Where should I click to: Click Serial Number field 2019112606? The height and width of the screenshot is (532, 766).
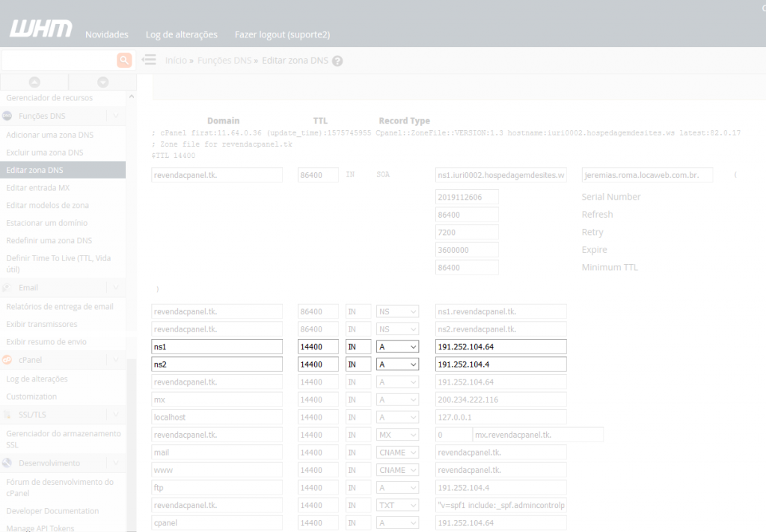click(467, 198)
